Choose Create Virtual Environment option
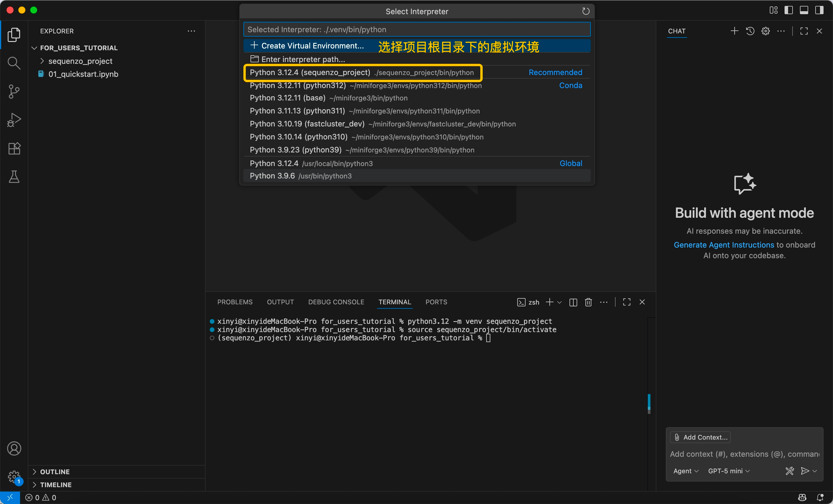Screen dimensions: 833x504 (312, 45)
